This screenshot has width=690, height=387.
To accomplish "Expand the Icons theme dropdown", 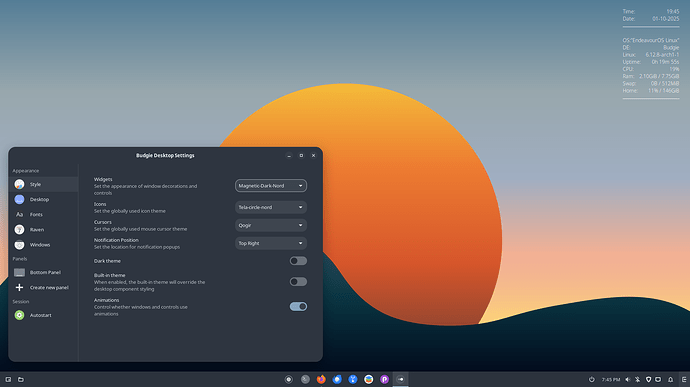I will click(271, 207).
